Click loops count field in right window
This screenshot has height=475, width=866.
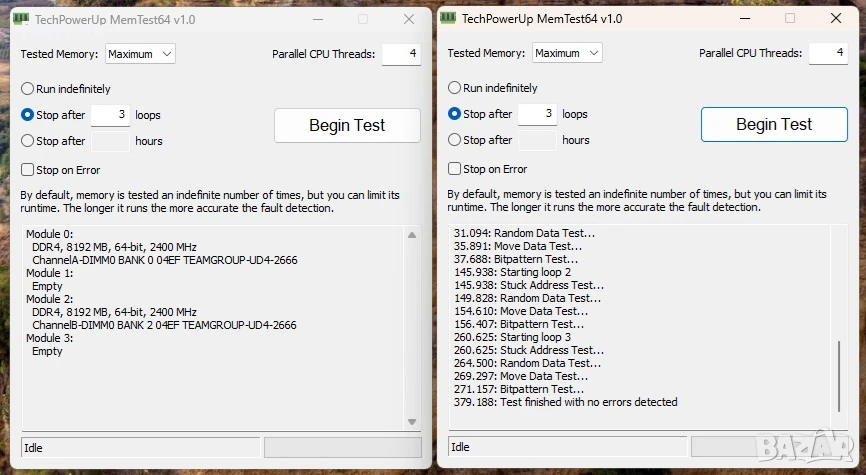pos(537,114)
